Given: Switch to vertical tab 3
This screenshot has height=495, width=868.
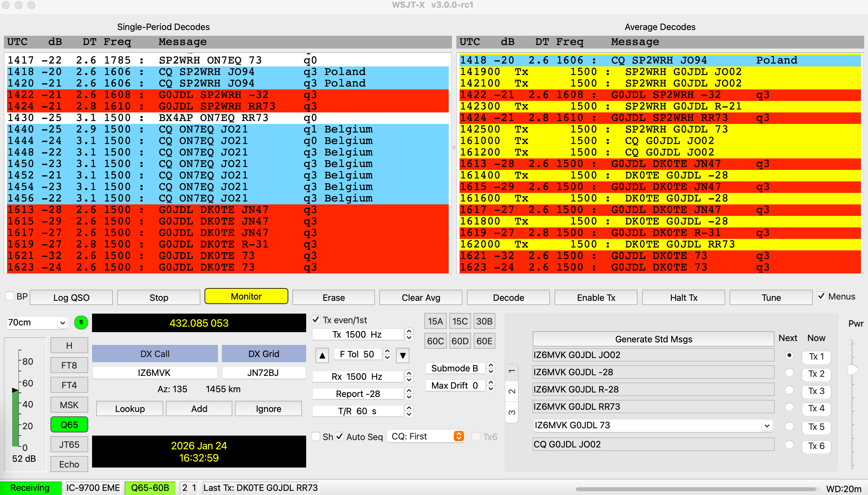Looking at the screenshot, I should (x=512, y=412).
